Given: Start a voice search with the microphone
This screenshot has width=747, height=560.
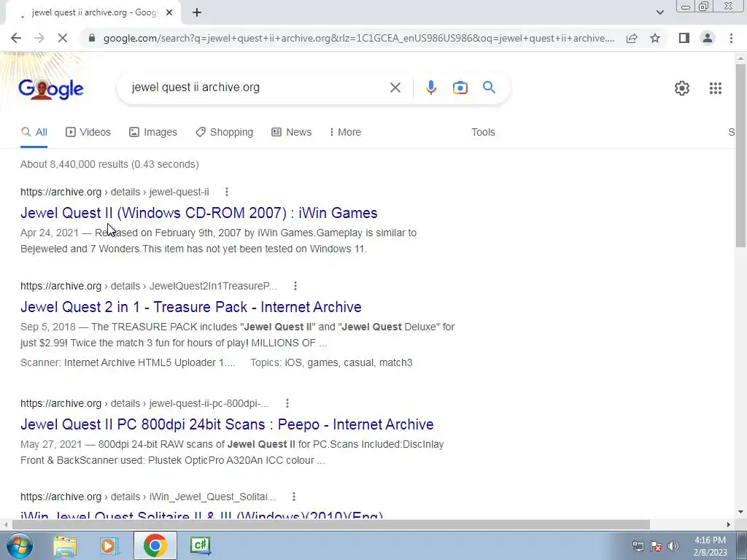Looking at the screenshot, I should (431, 87).
